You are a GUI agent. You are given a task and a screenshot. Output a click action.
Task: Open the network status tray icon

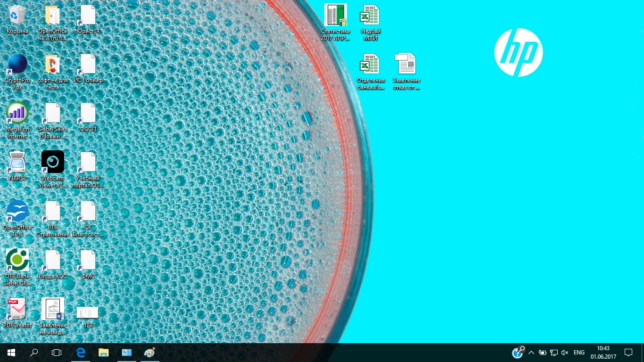pyautogui.click(x=554, y=353)
